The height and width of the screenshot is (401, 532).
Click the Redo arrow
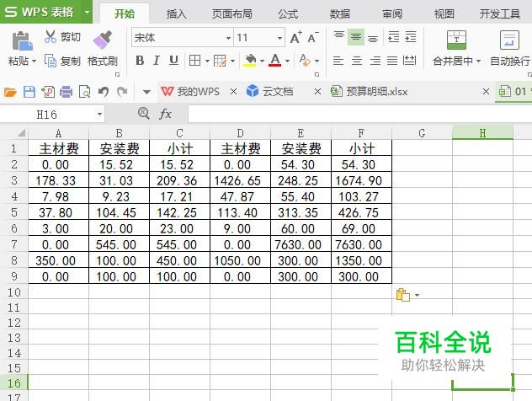122,92
